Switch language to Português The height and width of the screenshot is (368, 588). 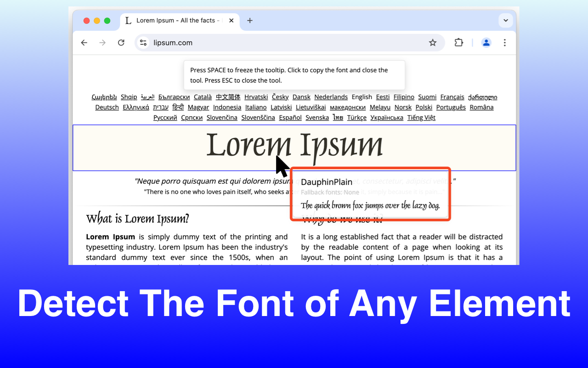[451, 107]
